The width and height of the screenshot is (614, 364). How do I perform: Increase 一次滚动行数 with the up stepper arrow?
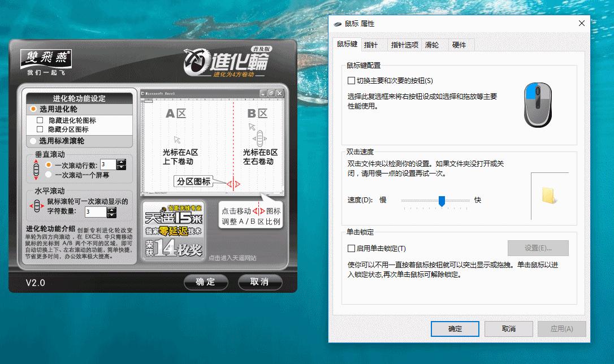coord(122,162)
